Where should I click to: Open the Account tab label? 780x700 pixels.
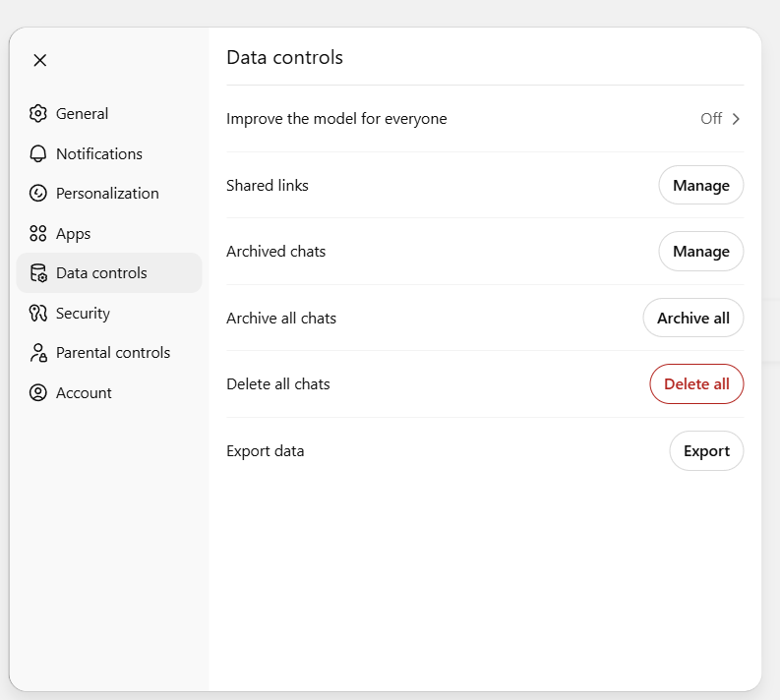[84, 392]
